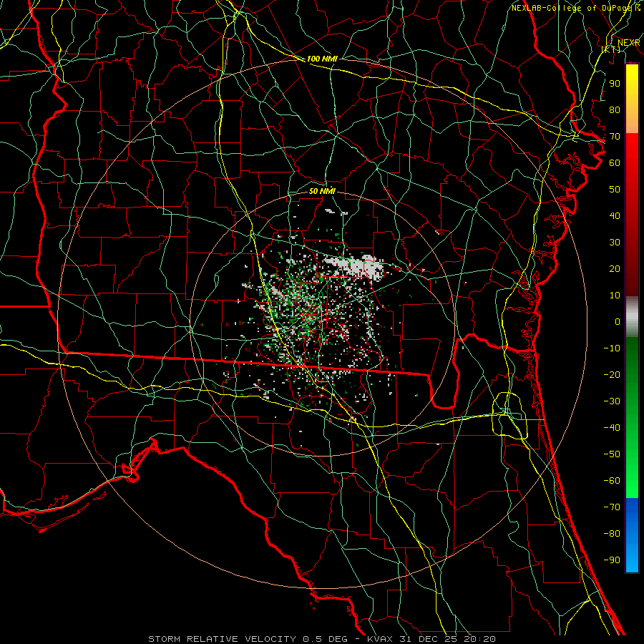Select the 40 value on velocity scale
The height and width of the screenshot is (644, 644).
coord(615,216)
